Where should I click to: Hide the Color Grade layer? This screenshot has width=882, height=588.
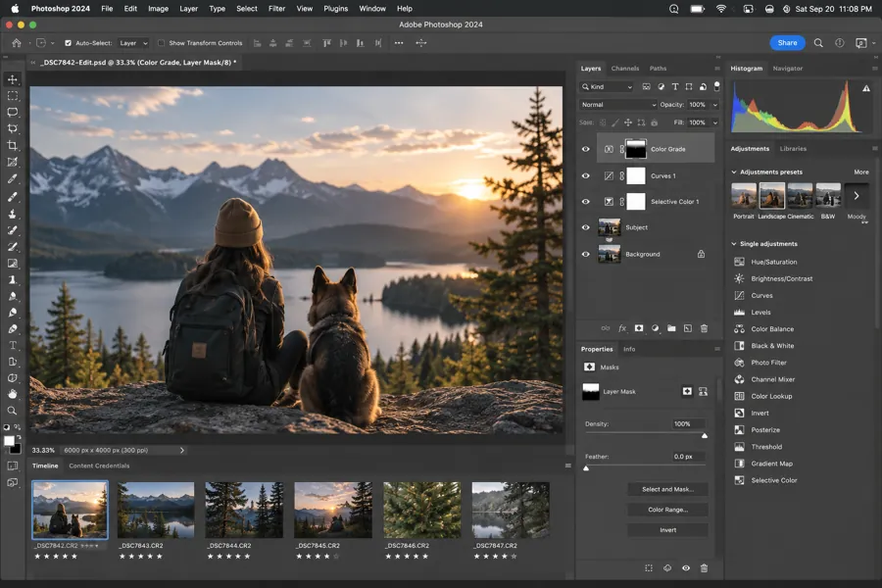pos(586,149)
